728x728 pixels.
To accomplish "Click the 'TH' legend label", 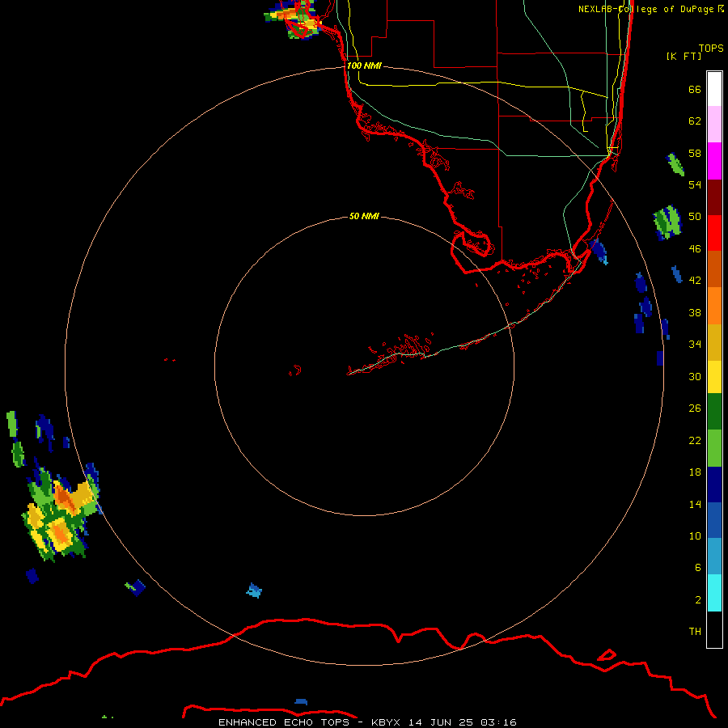I will (x=695, y=632).
